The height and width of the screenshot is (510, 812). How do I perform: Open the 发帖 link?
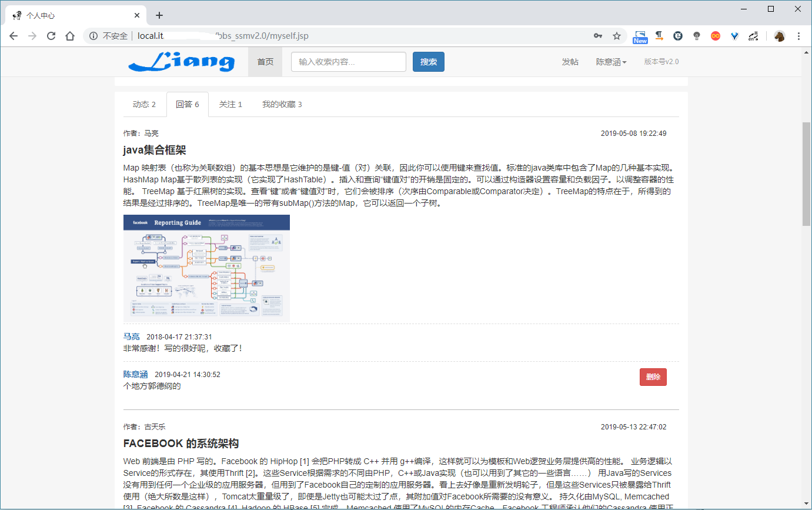570,62
